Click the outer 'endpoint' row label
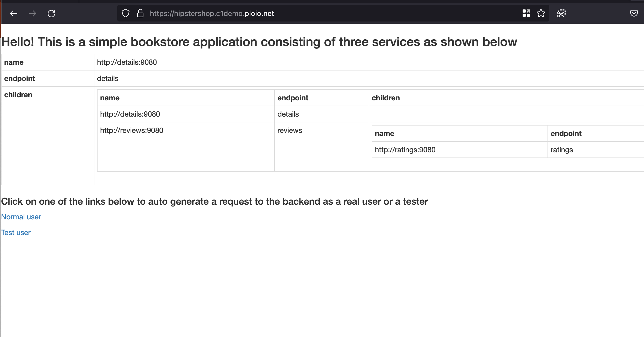 coord(19,79)
